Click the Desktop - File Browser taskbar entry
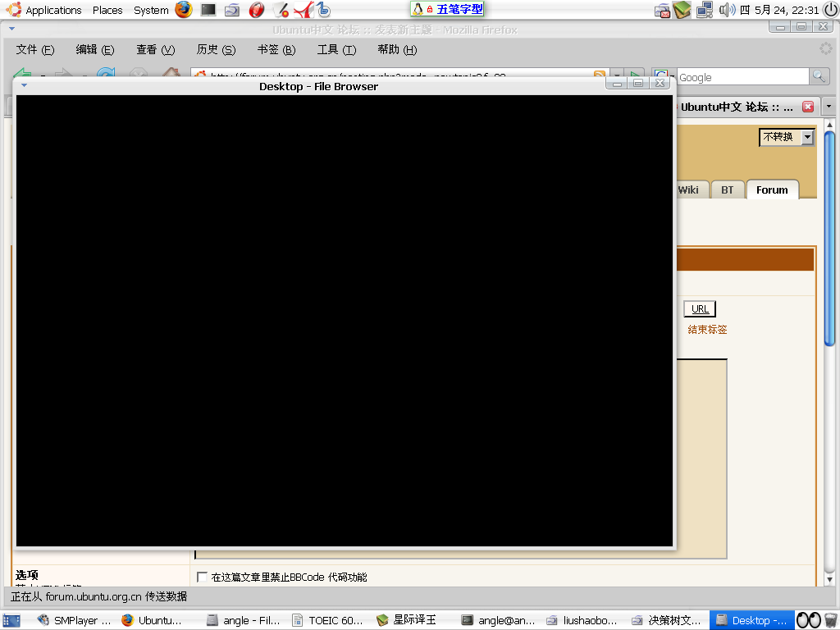Image resolution: width=840 pixels, height=630 pixels. click(751, 620)
